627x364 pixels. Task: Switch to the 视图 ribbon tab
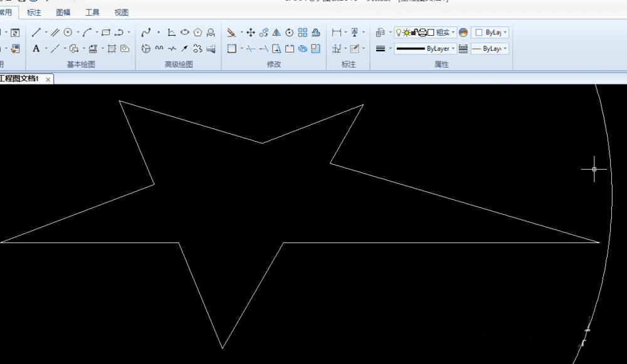[122, 13]
